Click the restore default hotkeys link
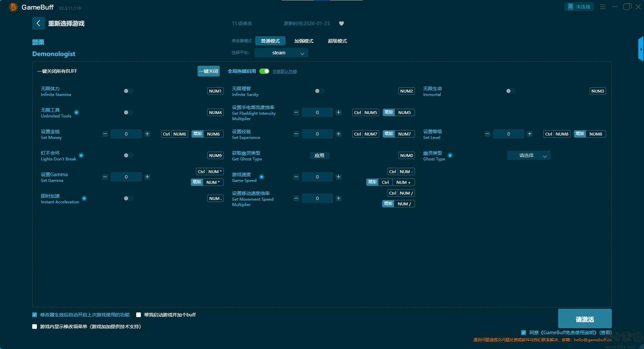The height and width of the screenshot is (349, 644). tap(284, 71)
